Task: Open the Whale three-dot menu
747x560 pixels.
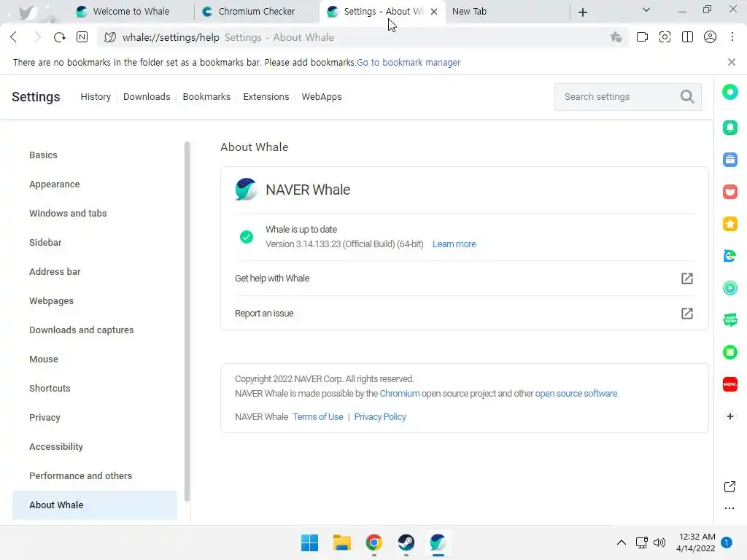Action: (x=732, y=37)
